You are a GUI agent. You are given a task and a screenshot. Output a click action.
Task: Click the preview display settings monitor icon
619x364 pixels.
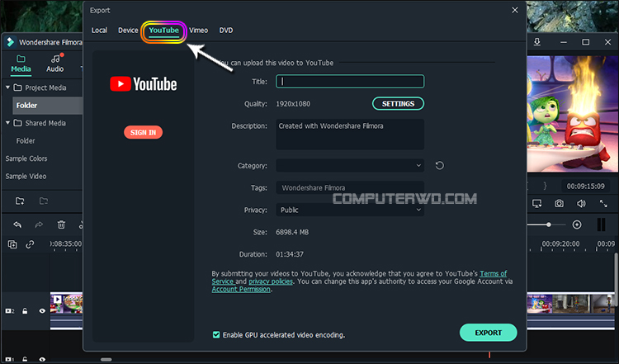[x=537, y=203]
